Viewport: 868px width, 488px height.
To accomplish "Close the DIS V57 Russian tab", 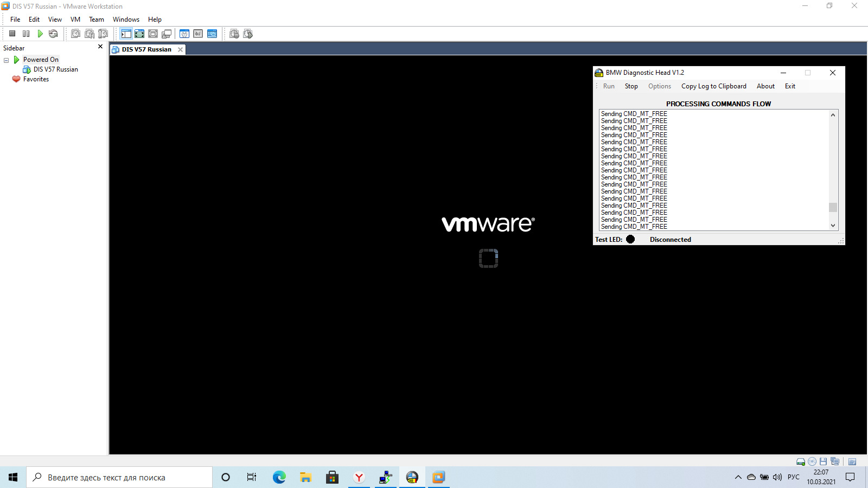I will (180, 49).
